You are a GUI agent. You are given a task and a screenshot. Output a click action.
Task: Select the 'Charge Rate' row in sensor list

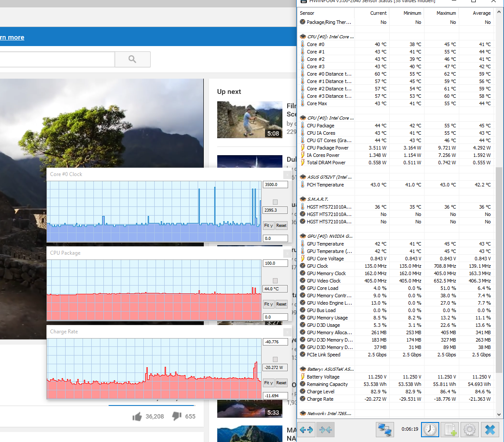(395, 399)
